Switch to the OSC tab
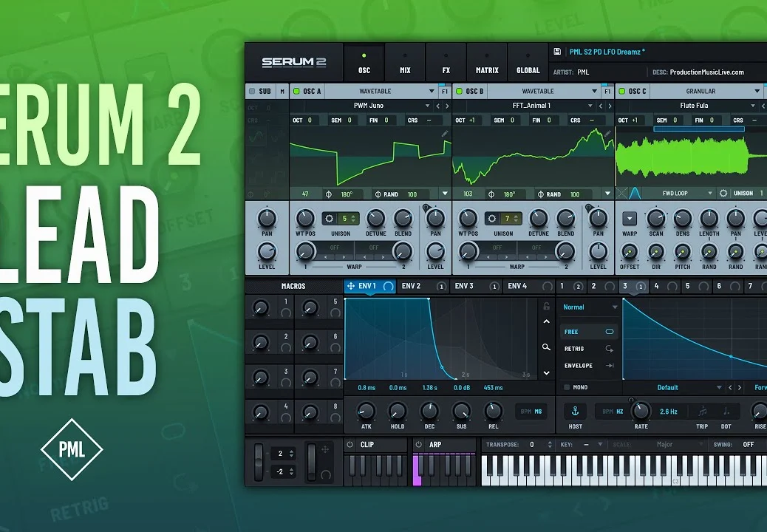The height and width of the screenshot is (532, 767). (x=364, y=63)
